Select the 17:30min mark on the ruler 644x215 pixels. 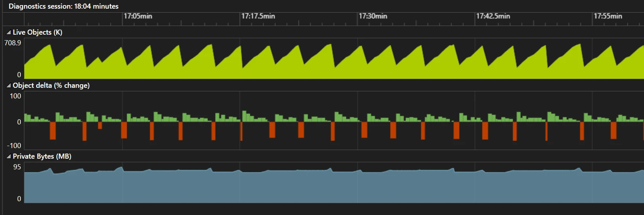372,16
